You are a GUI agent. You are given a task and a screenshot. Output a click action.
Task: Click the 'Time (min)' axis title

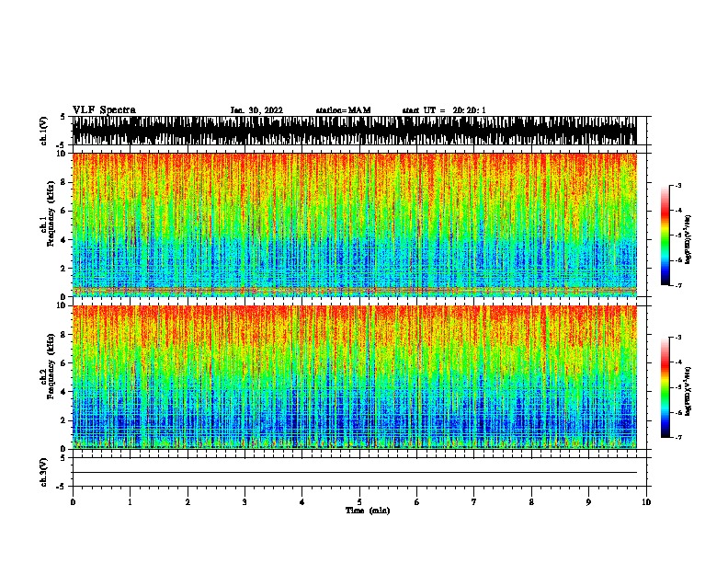coord(368,511)
